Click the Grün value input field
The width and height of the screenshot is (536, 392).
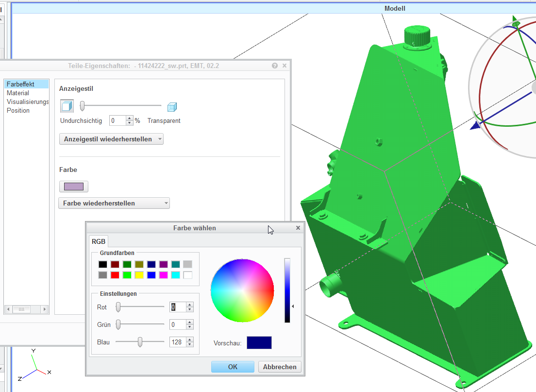click(x=178, y=324)
